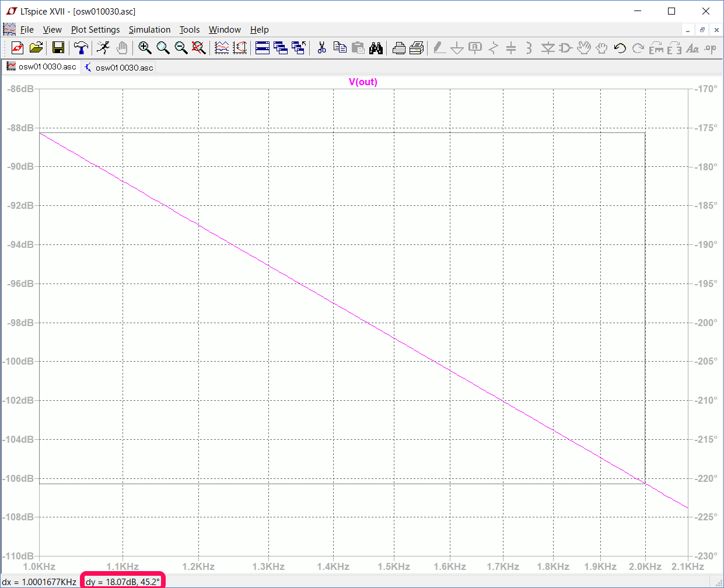Click the Find binoculars icon
Screen dimensions: 724x588
point(376,48)
